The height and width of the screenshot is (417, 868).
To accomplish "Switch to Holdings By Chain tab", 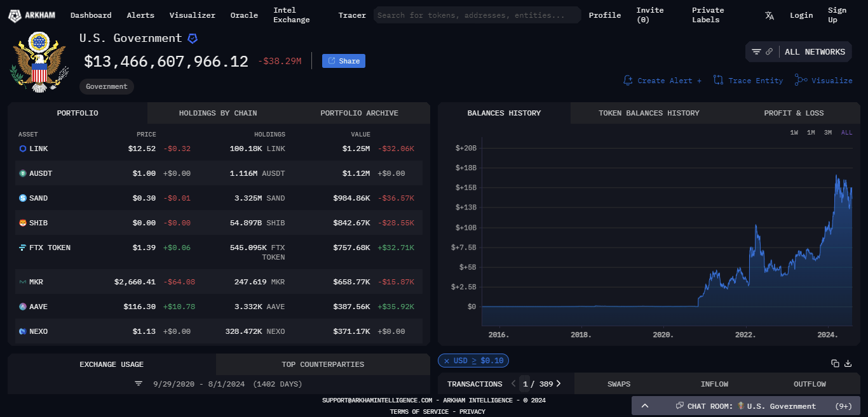I will 218,113.
